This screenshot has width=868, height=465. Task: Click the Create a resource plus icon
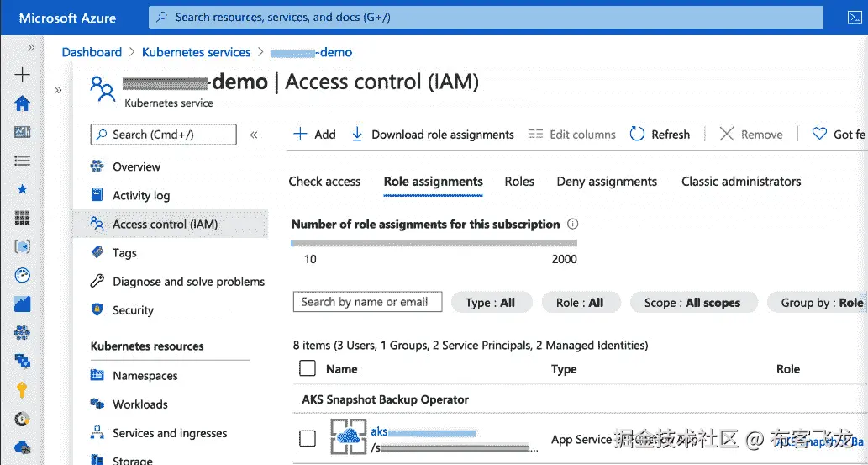(23, 75)
